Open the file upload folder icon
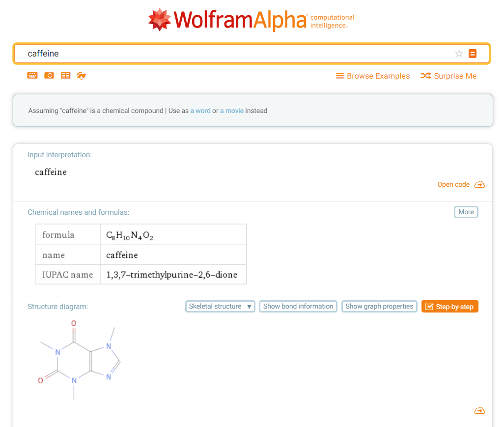The width and height of the screenshot is (504, 427). tap(82, 76)
